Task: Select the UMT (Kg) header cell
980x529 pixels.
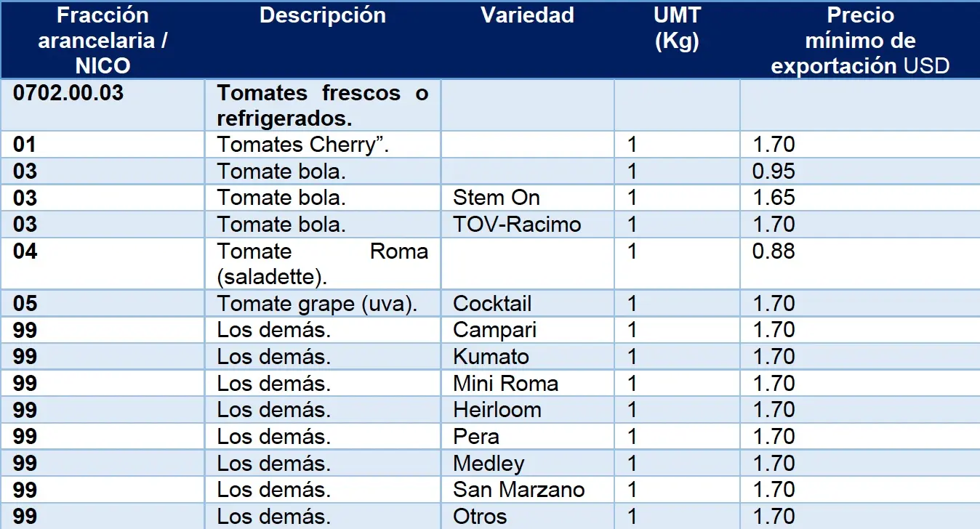Action: [677, 40]
